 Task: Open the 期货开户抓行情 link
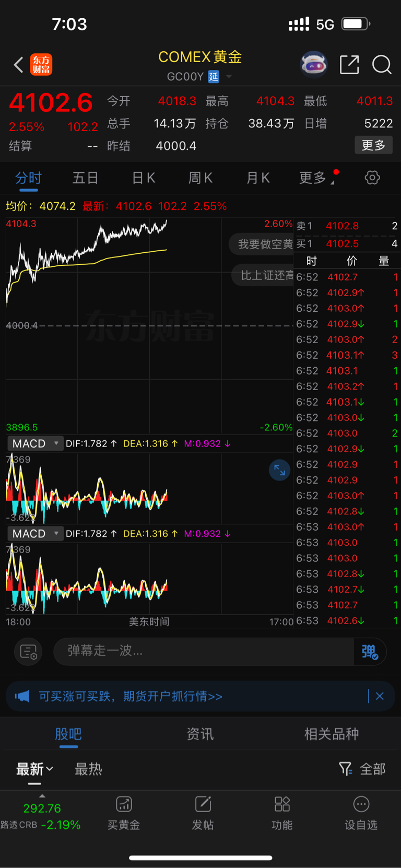click(x=131, y=696)
